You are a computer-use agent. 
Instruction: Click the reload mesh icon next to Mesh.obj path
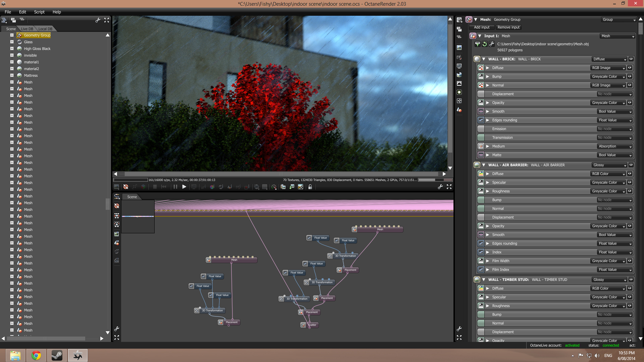[x=485, y=44]
